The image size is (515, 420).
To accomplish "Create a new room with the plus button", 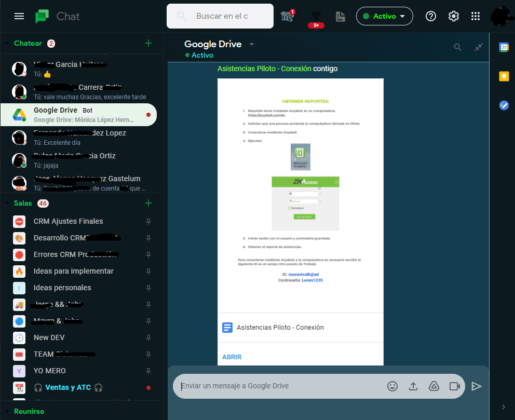I will pyautogui.click(x=149, y=203).
